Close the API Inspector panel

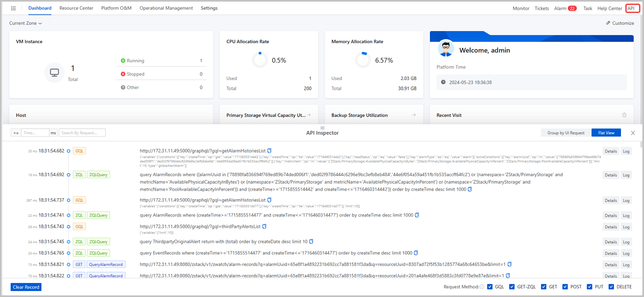[633, 133]
